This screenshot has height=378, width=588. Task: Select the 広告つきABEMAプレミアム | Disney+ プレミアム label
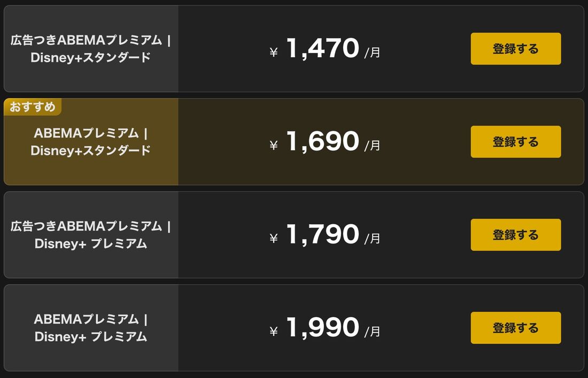click(x=90, y=235)
